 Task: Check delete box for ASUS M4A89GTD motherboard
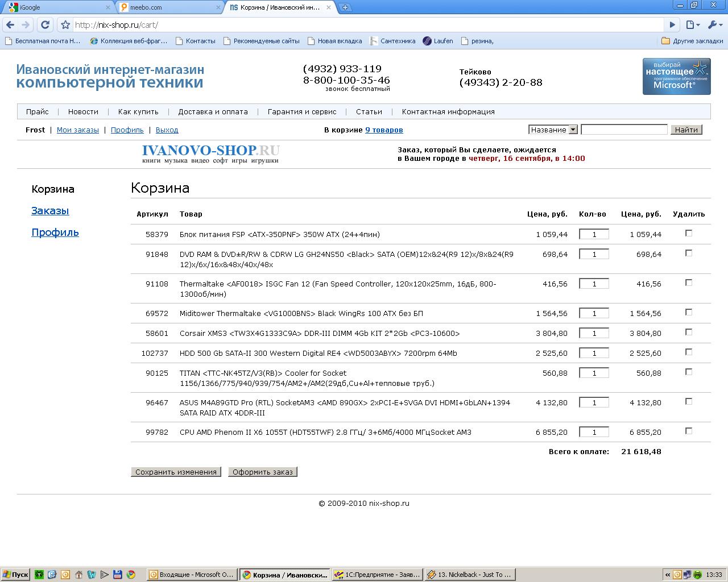click(x=689, y=401)
